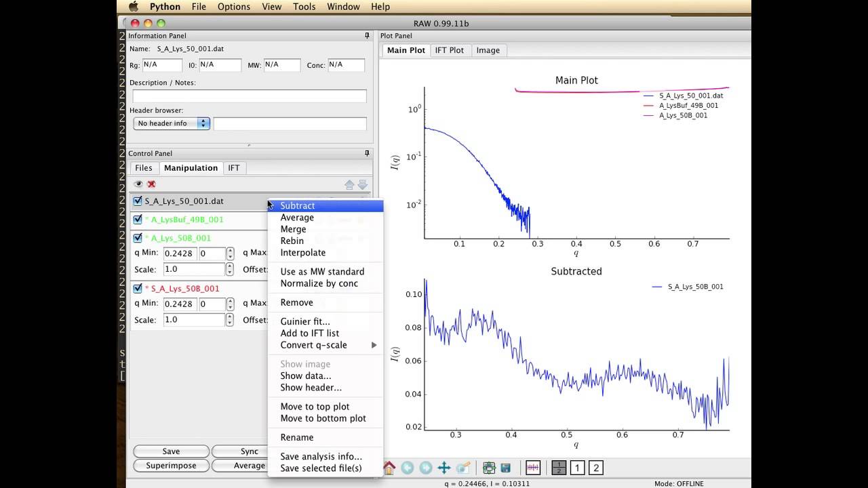
Task: Switch to the Files tab
Action: click(144, 168)
